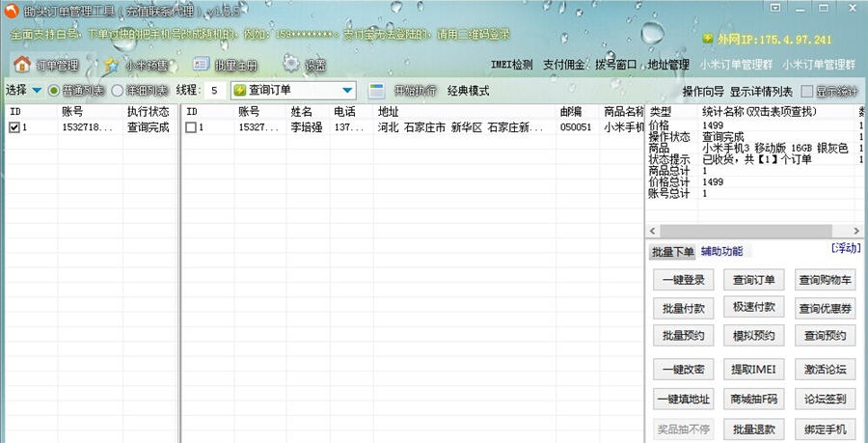Check order row 1 checkbox for 李培强
This screenshot has height=443, width=868.
[191, 128]
